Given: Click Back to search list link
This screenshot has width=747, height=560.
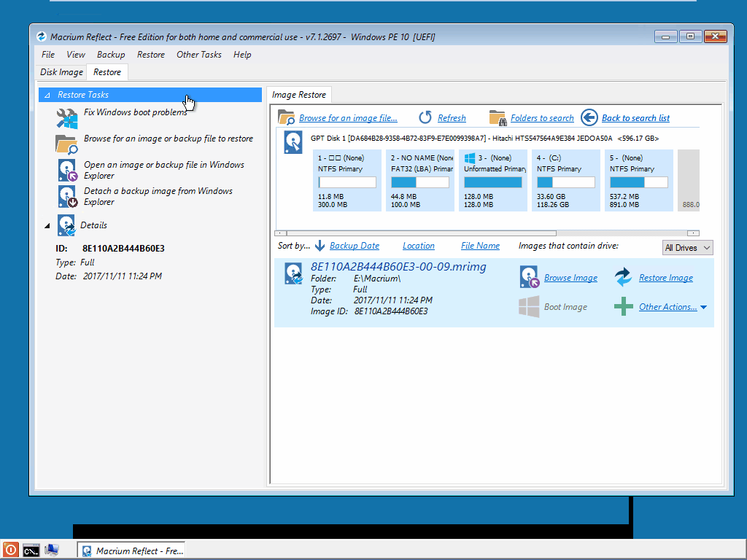Looking at the screenshot, I should (x=635, y=118).
